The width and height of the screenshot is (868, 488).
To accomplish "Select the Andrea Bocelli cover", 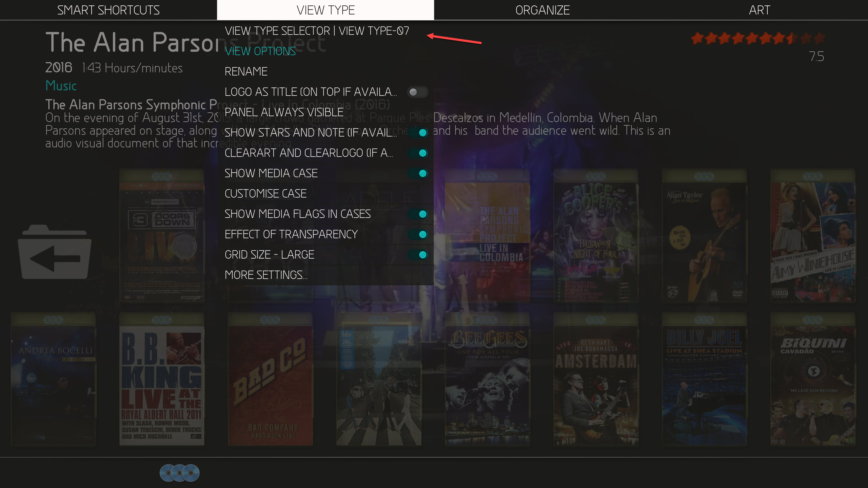I will pos(53,379).
